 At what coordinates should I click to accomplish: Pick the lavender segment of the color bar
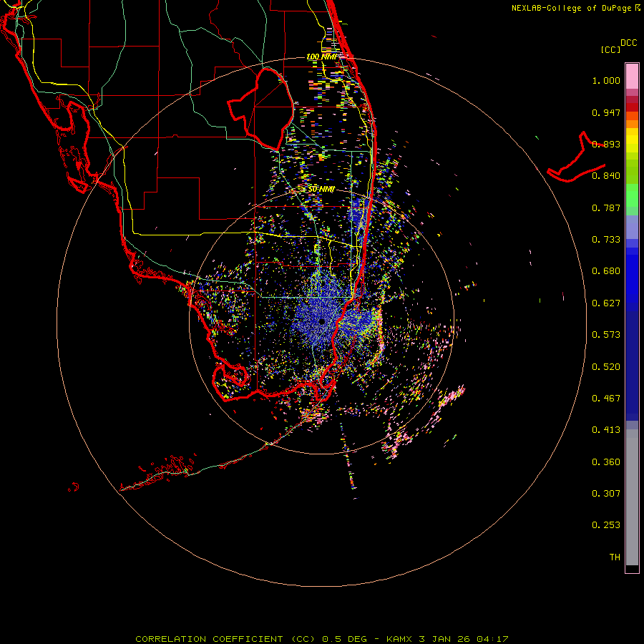click(x=632, y=228)
